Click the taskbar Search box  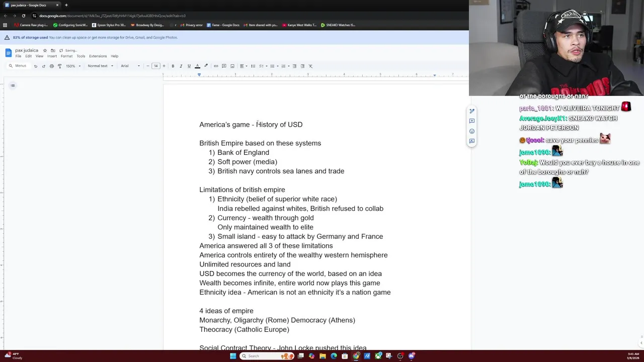(x=267, y=356)
